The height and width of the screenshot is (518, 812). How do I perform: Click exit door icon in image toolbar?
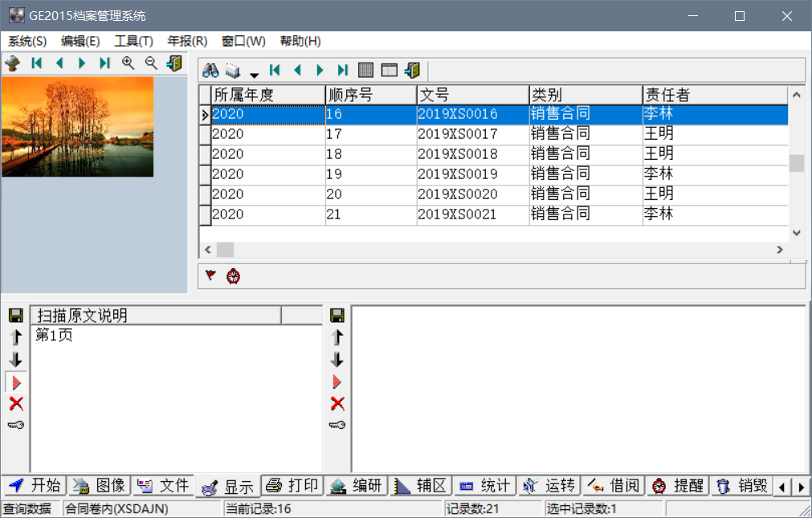point(174,63)
